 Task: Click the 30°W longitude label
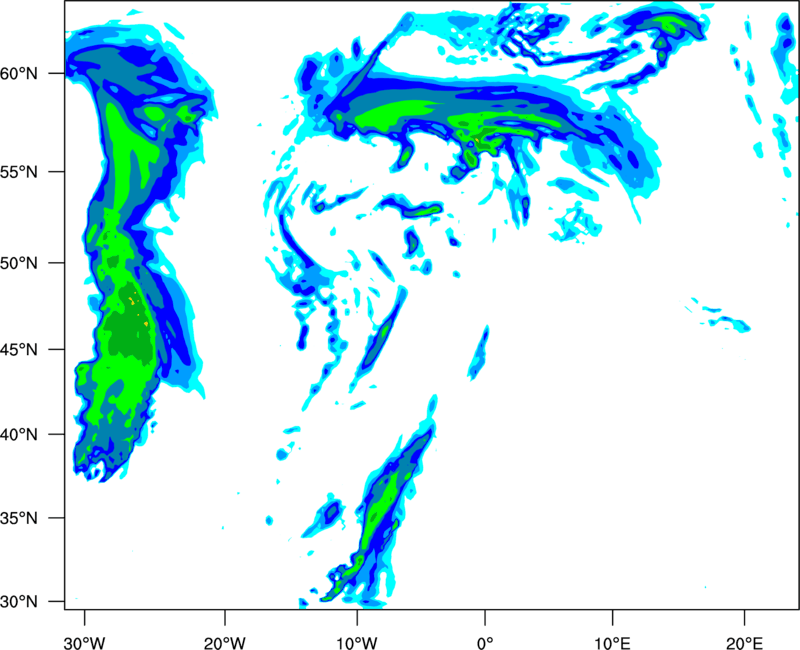pos(84,643)
